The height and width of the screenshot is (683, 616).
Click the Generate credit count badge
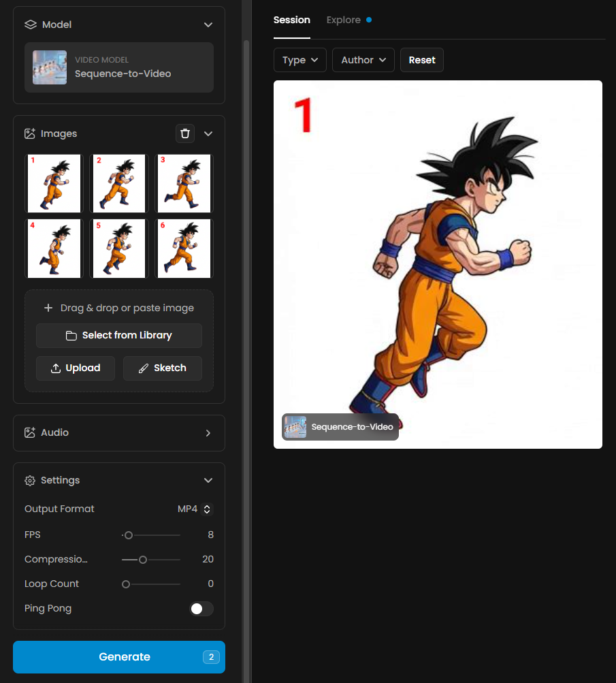click(x=211, y=657)
